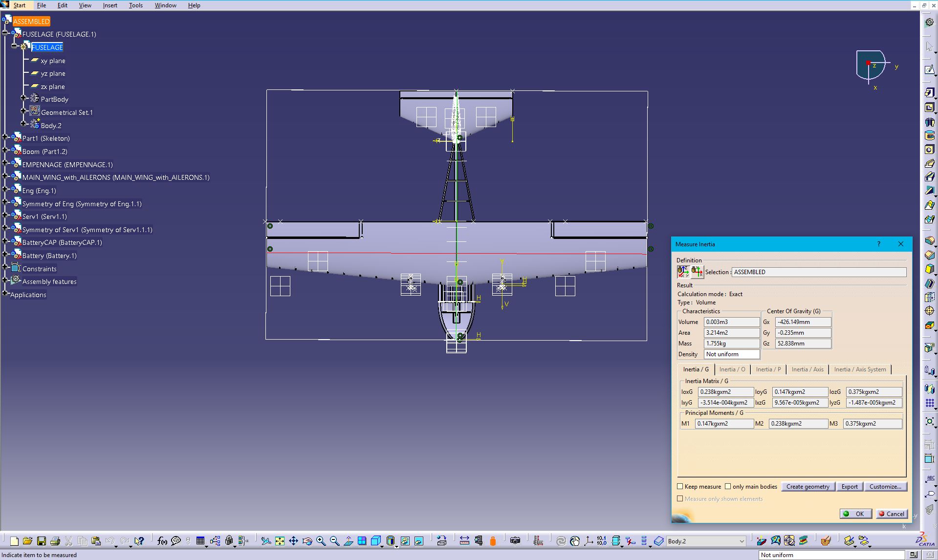Select the Rotate view tool

click(307, 540)
